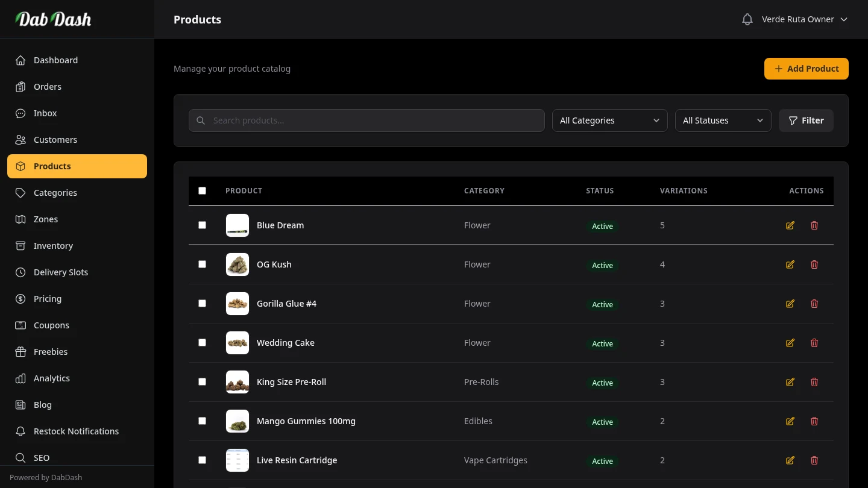The height and width of the screenshot is (488, 868).
Task: Navigate to Customers using the sidebar icon
Action: pos(20,139)
